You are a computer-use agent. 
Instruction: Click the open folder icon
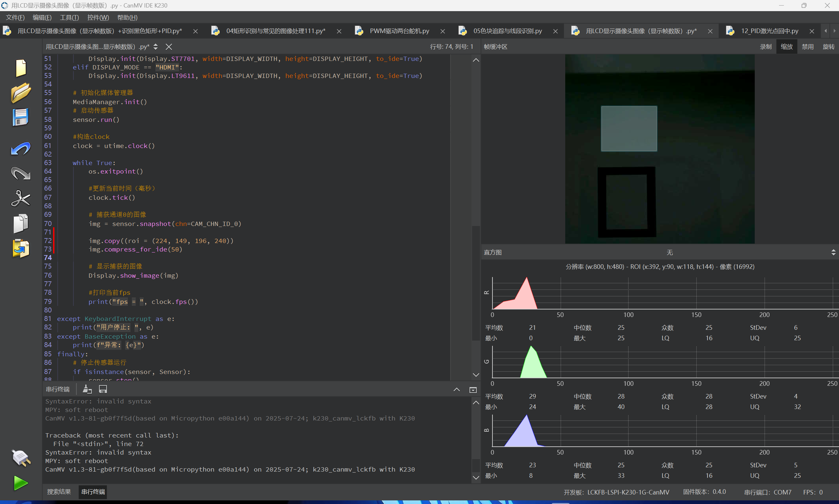[21, 92]
